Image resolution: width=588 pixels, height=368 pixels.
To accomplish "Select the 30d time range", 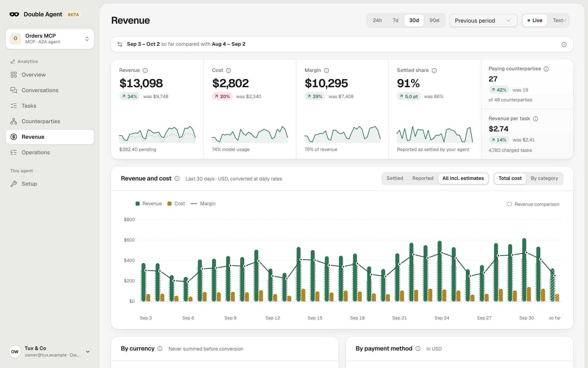I will (414, 20).
